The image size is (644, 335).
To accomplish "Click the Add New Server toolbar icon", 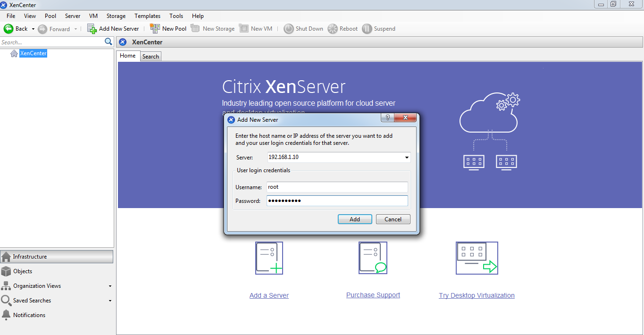I will pos(92,29).
